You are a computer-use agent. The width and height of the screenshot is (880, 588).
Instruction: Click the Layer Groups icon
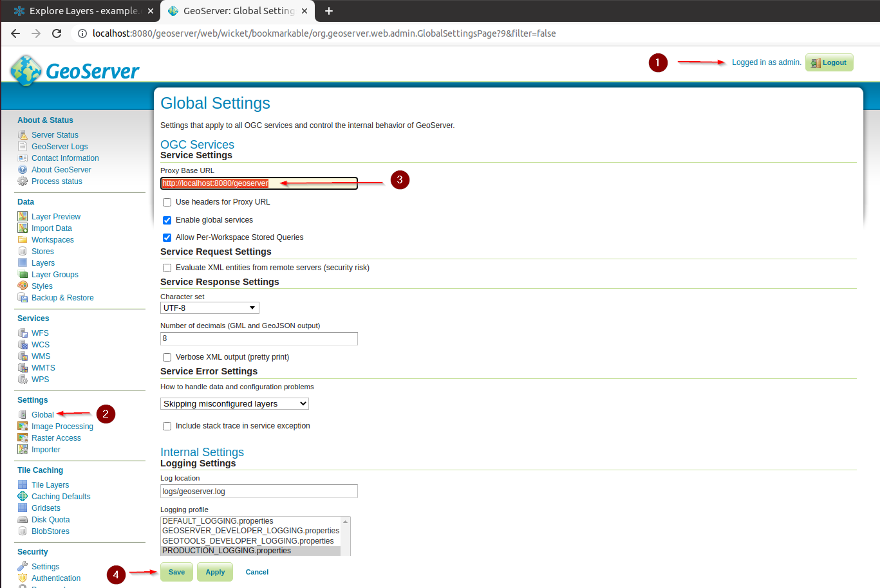[23, 275]
